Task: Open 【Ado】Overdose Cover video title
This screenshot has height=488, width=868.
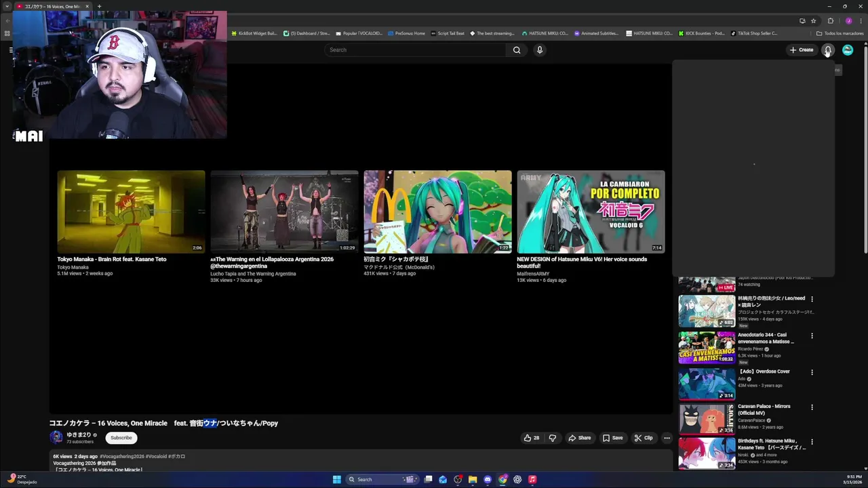Action: click(x=764, y=371)
